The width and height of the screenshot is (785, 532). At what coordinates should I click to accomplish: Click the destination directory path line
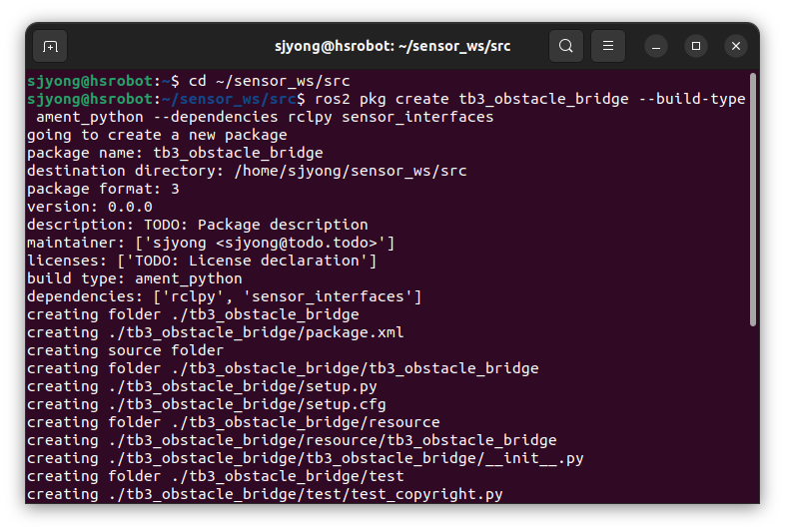coord(247,171)
